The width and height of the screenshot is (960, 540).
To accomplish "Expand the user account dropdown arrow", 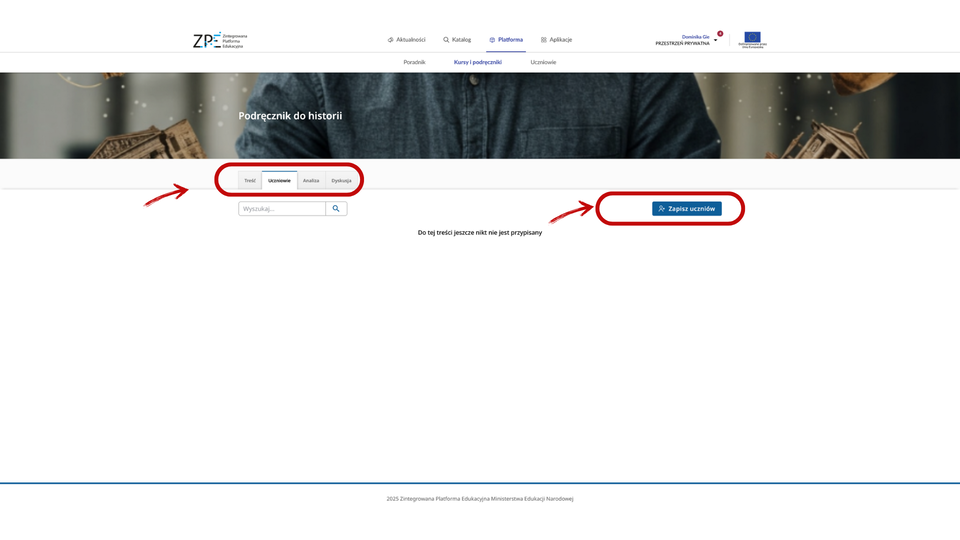I will (716, 40).
